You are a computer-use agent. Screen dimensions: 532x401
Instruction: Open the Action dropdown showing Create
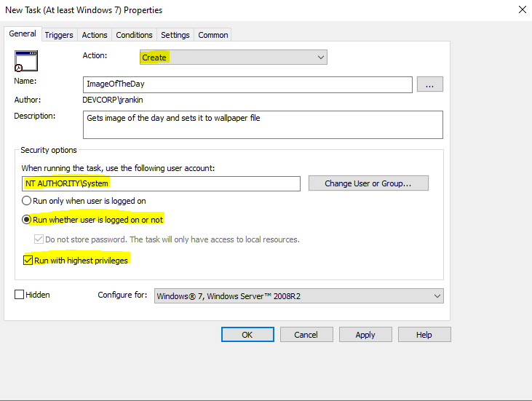[233, 57]
